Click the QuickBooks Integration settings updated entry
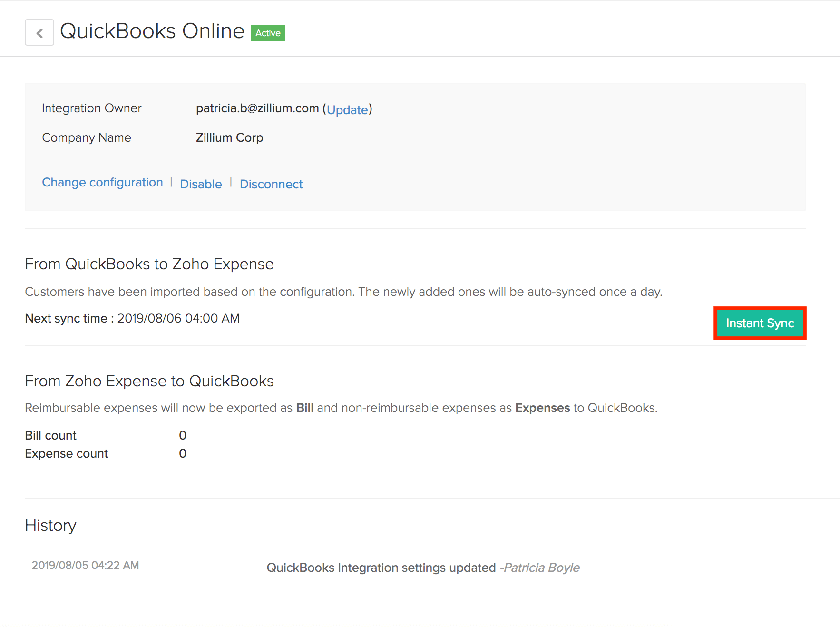 tap(381, 568)
